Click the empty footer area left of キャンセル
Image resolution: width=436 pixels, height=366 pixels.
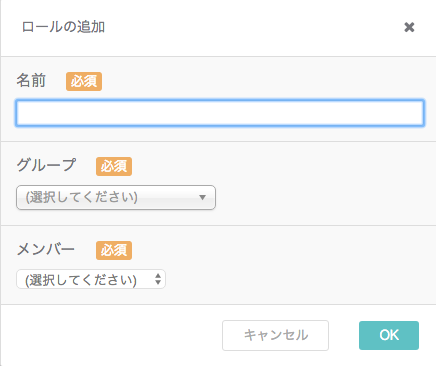point(110,335)
